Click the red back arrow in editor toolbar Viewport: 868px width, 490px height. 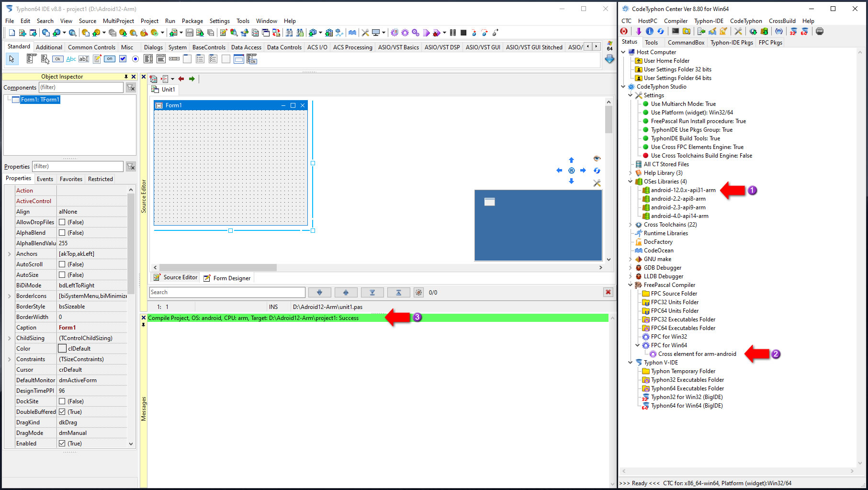tap(181, 79)
